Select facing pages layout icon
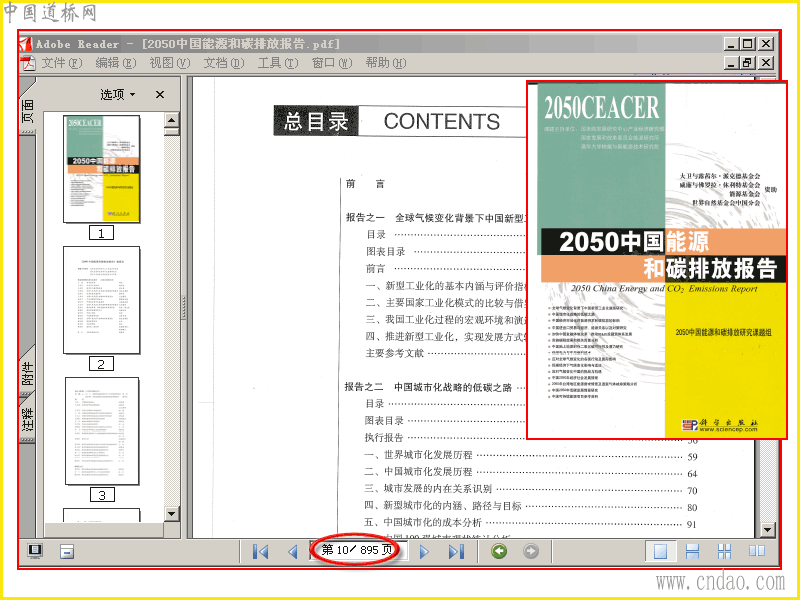Viewport: 800px width, 600px height. (757, 551)
